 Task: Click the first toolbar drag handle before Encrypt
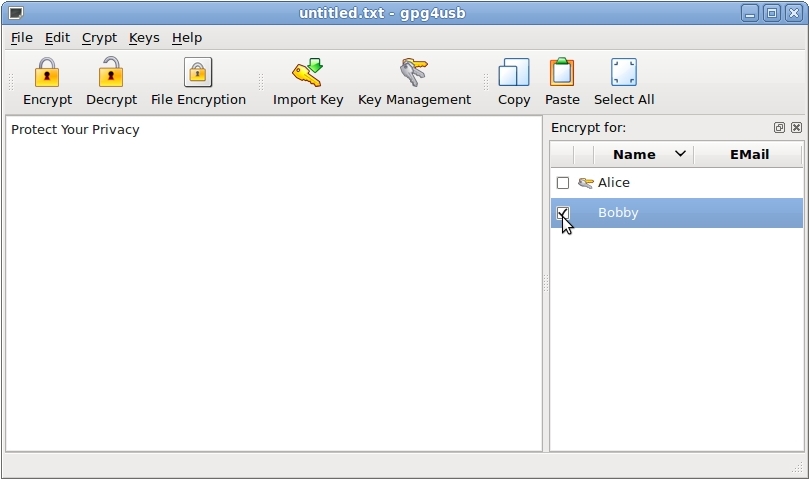coord(11,82)
